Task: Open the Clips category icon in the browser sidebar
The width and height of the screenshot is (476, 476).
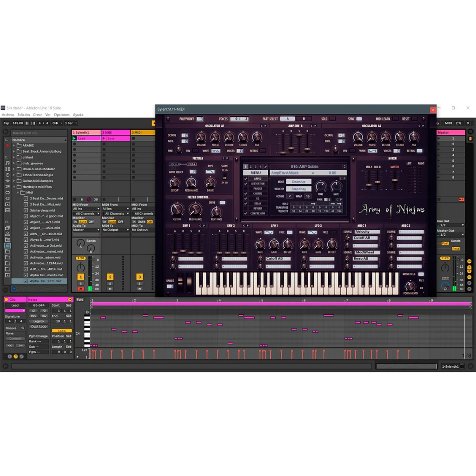Action: 7,205
